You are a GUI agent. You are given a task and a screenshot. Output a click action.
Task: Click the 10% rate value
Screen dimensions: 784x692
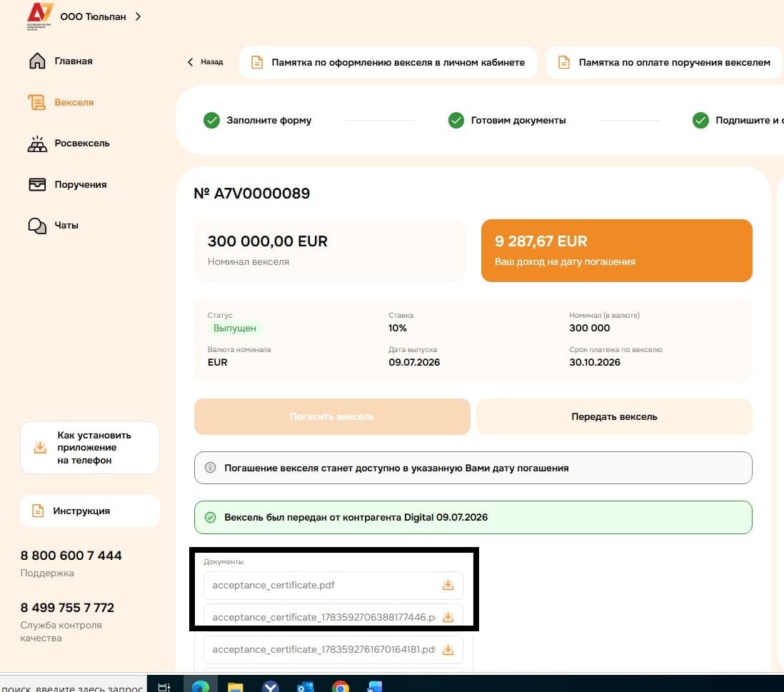[398, 328]
